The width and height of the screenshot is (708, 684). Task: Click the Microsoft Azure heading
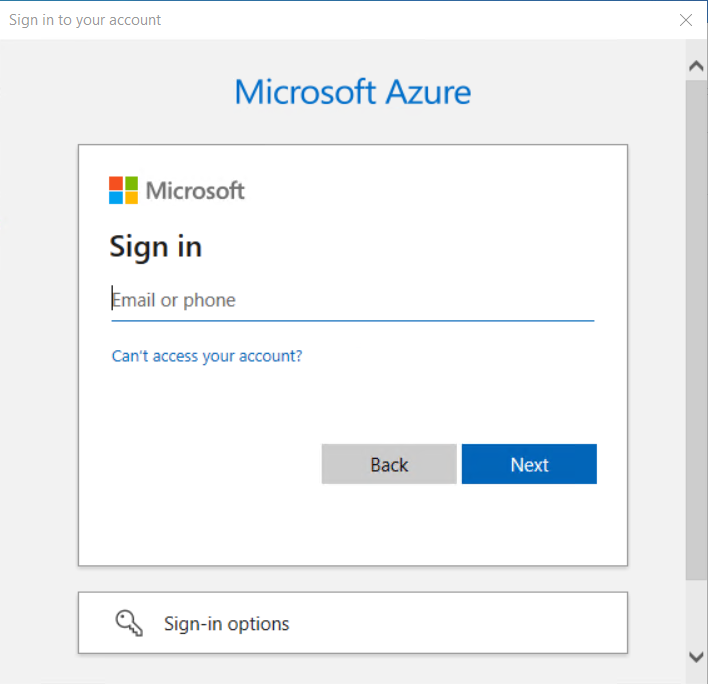point(352,92)
